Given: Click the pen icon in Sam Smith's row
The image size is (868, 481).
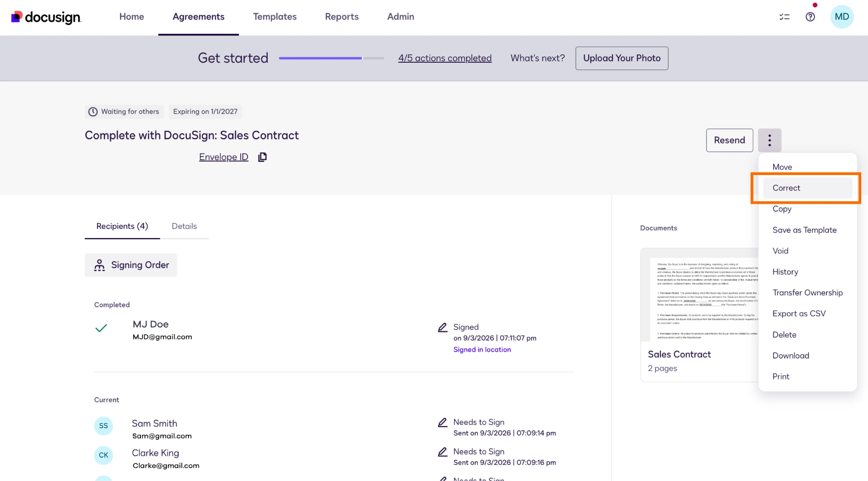Looking at the screenshot, I should pyautogui.click(x=442, y=423).
